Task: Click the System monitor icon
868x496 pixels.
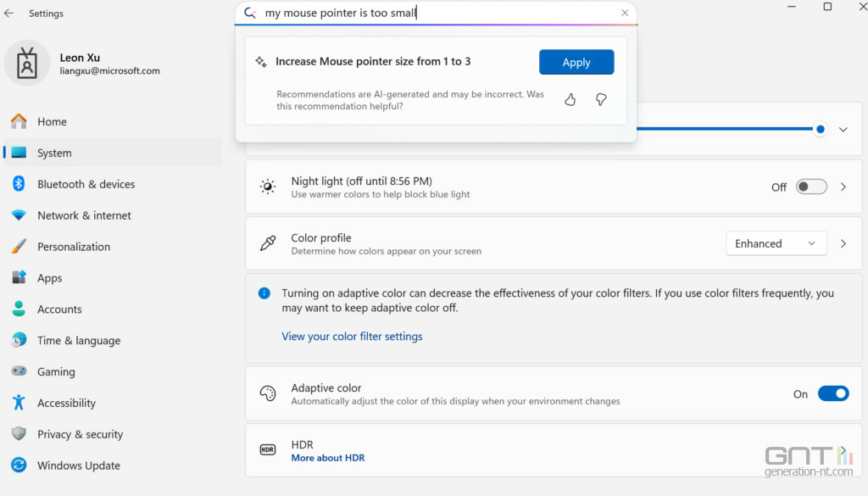Action: pos(19,153)
